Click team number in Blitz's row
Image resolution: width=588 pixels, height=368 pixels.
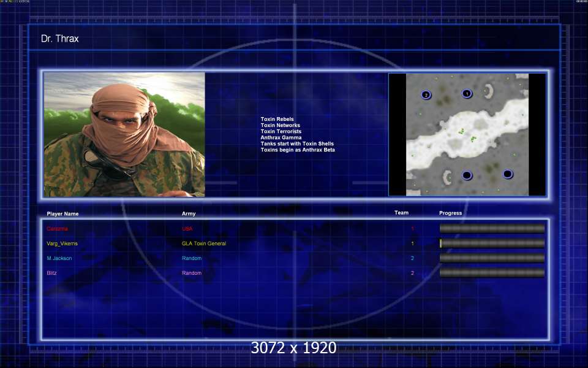[412, 273]
